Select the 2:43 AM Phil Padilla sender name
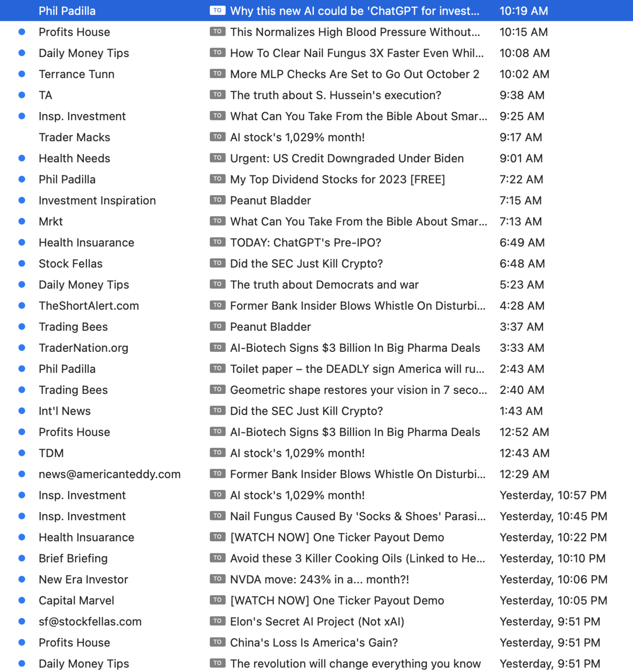 point(67,369)
